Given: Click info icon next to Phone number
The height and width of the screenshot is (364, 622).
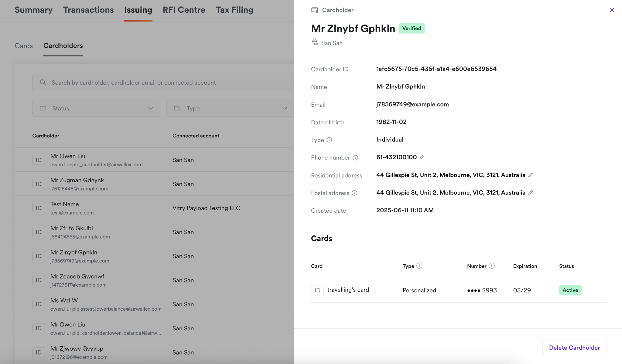Looking at the screenshot, I should pyautogui.click(x=355, y=158).
